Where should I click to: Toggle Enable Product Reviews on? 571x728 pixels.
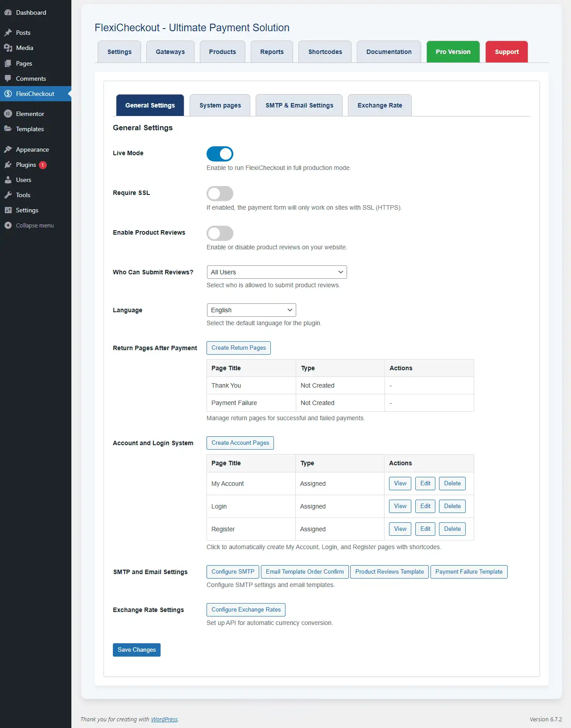point(220,233)
